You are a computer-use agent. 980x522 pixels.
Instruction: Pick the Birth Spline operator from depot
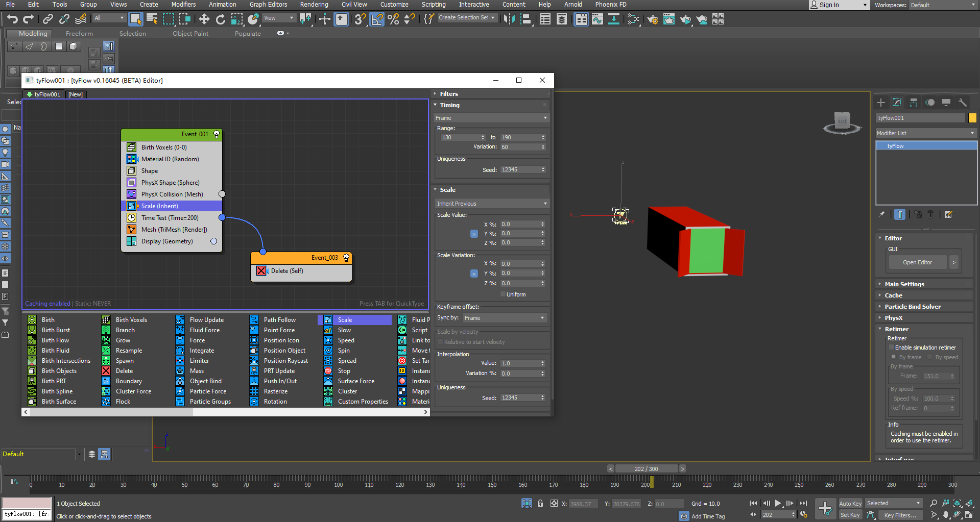tap(57, 391)
